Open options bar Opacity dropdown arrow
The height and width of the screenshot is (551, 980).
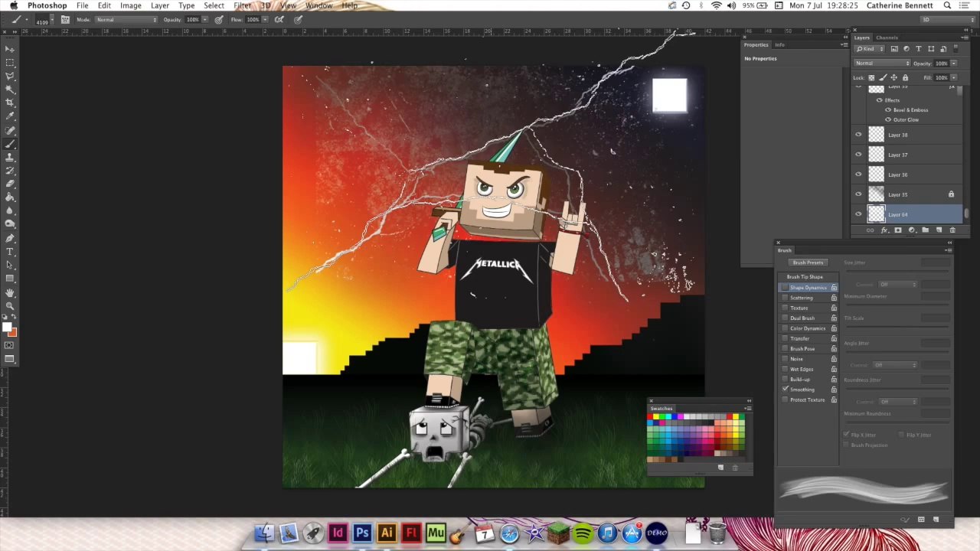pyautogui.click(x=205, y=19)
